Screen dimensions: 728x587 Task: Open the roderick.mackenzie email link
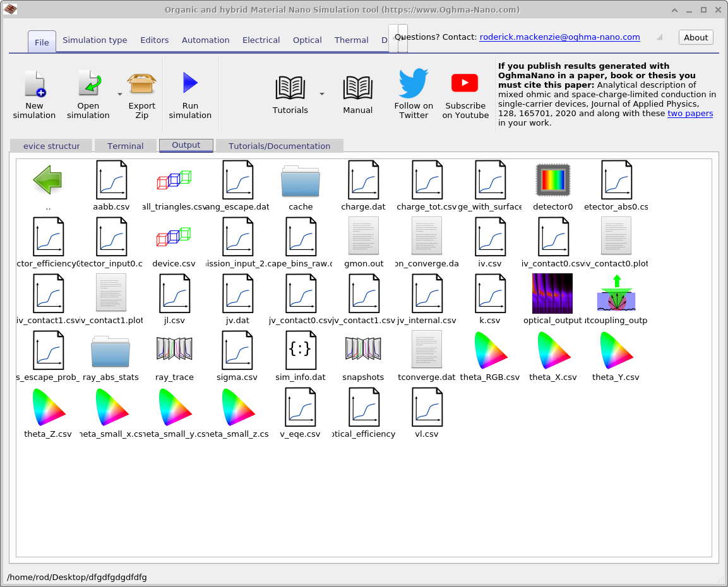click(559, 37)
